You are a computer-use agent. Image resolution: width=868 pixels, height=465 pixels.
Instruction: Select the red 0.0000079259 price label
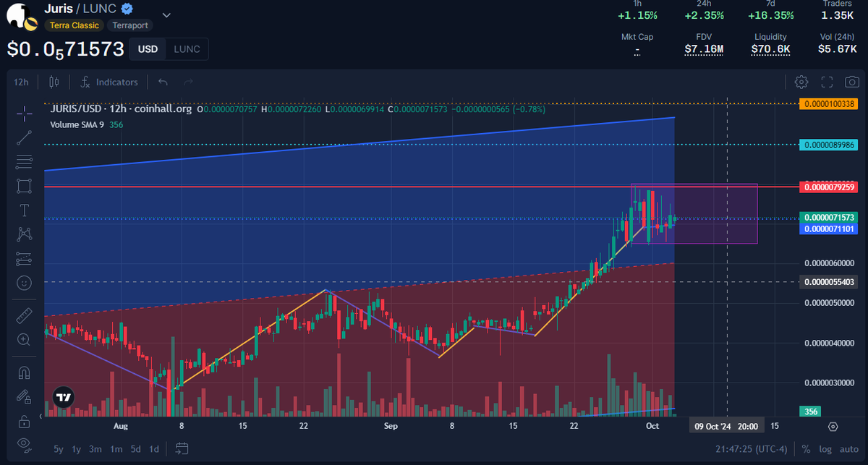[x=828, y=187]
